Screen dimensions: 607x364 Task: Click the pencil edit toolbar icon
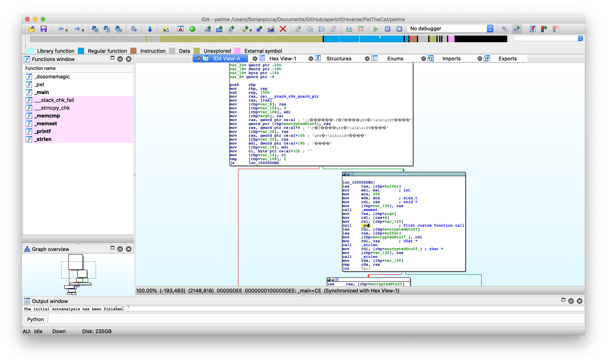[271, 29]
